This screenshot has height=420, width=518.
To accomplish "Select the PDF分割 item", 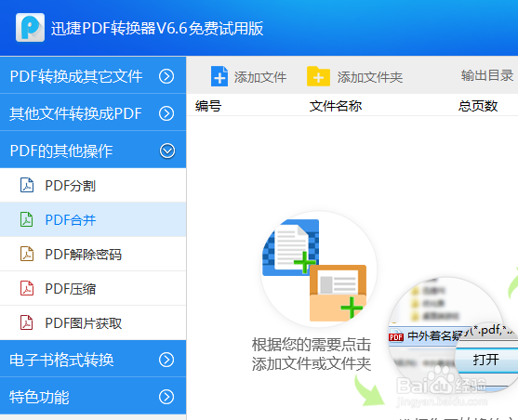I will pyautogui.click(x=93, y=185).
